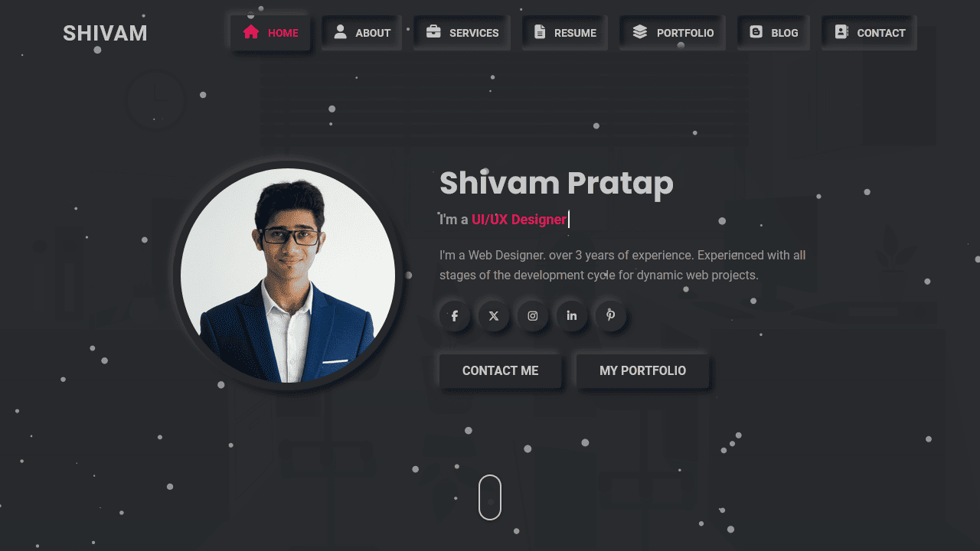Click the briefcase icon beside Services
This screenshot has width=980, height=551.
433,31
